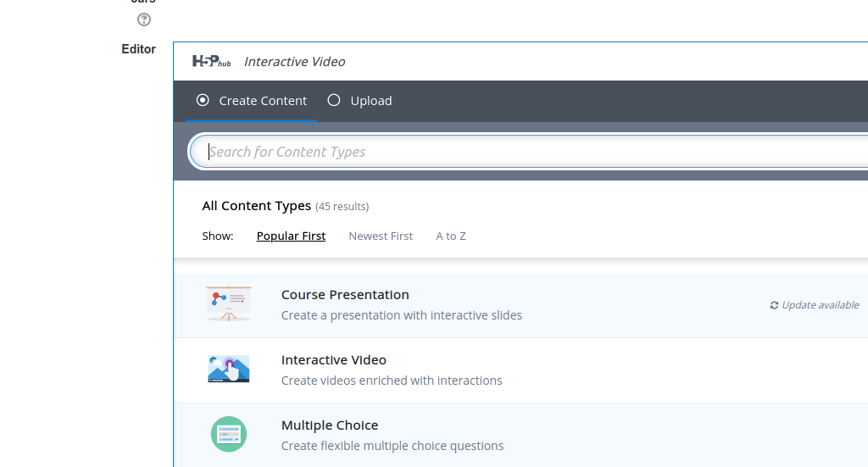Click the green Multiple Choice icon

click(x=229, y=435)
